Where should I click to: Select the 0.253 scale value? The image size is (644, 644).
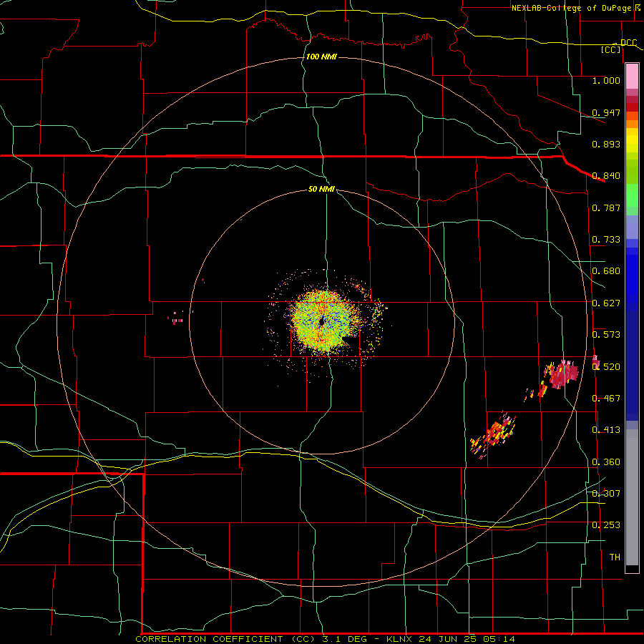pos(606,525)
